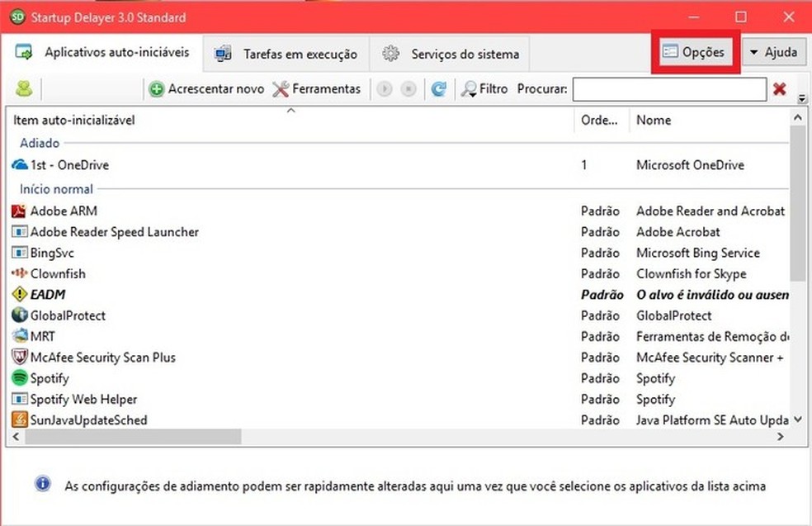Expand the toolbar overflow arrow
The image size is (812, 526).
[x=801, y=98]
